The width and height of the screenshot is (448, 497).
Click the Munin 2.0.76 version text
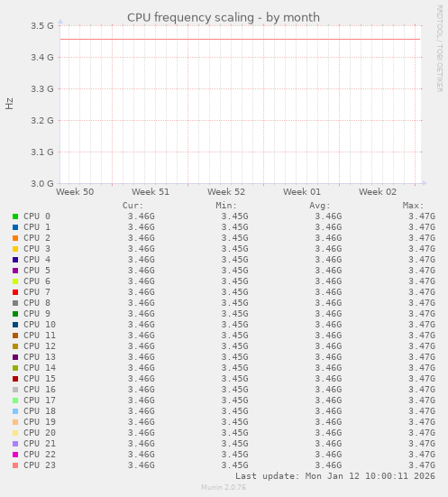[224, 487]
